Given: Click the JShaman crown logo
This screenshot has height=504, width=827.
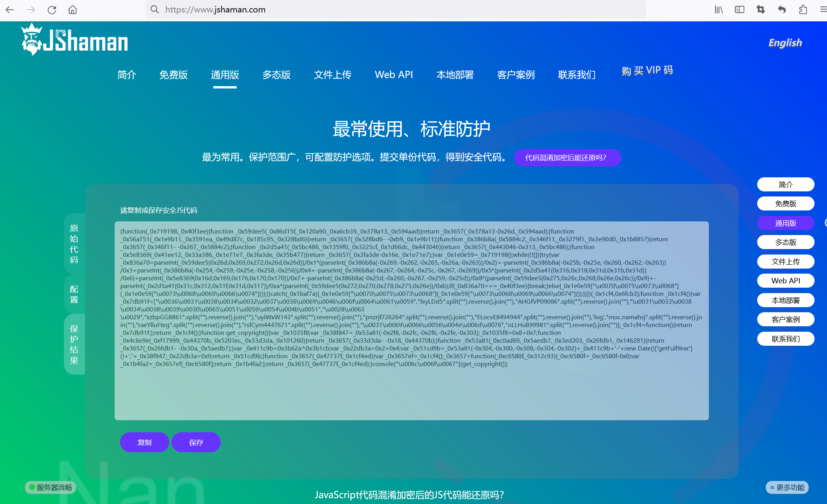Looking at the screenshot, I should pyautogui.click(x=32, y=41).
